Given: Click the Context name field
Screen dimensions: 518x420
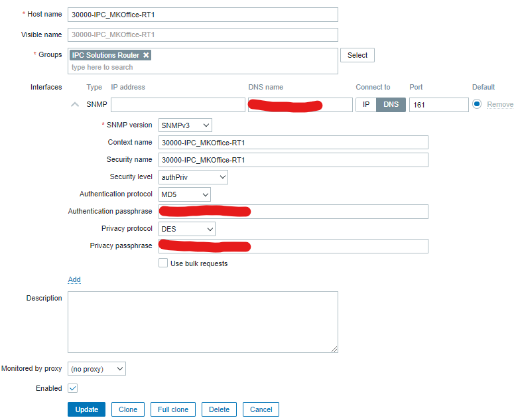Looking at the screenshot, I should [293, 143].
